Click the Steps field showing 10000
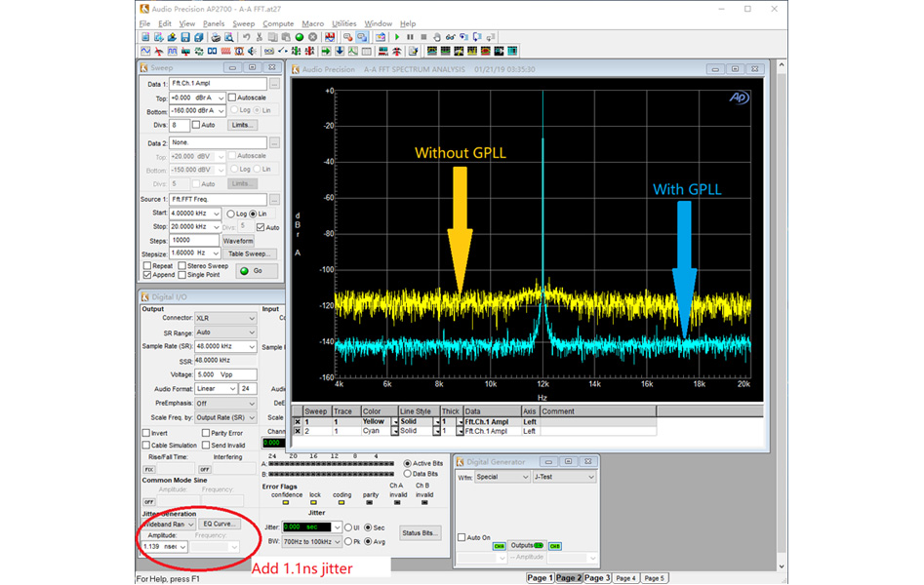Image resolution: width=924 pixels, height=585 pixels. 194,241
